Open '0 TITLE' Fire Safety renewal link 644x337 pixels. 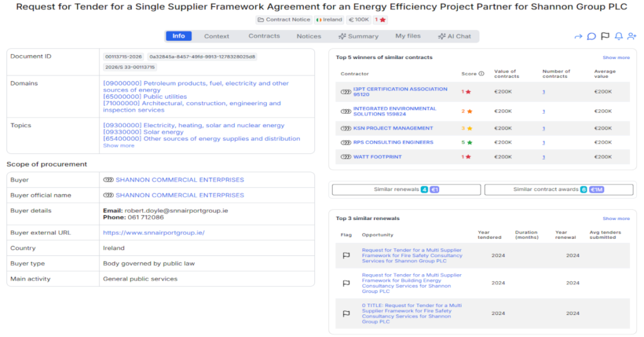tap(411, 314)
